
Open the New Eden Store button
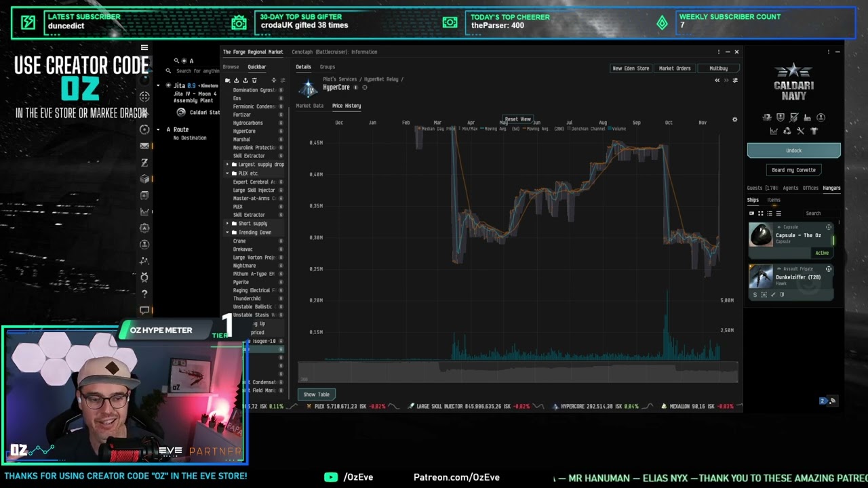[x=631, y=68]
